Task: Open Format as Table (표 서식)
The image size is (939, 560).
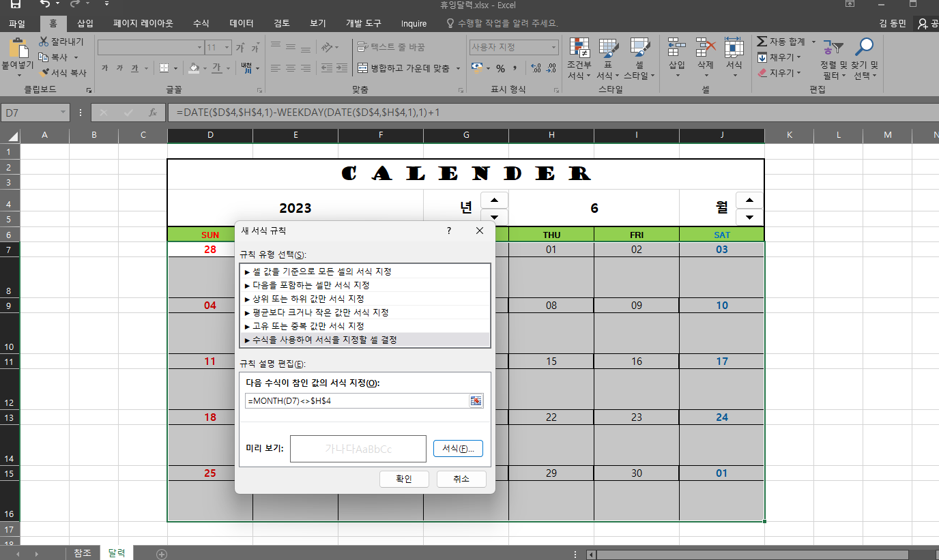Action: tap(607, 59)
